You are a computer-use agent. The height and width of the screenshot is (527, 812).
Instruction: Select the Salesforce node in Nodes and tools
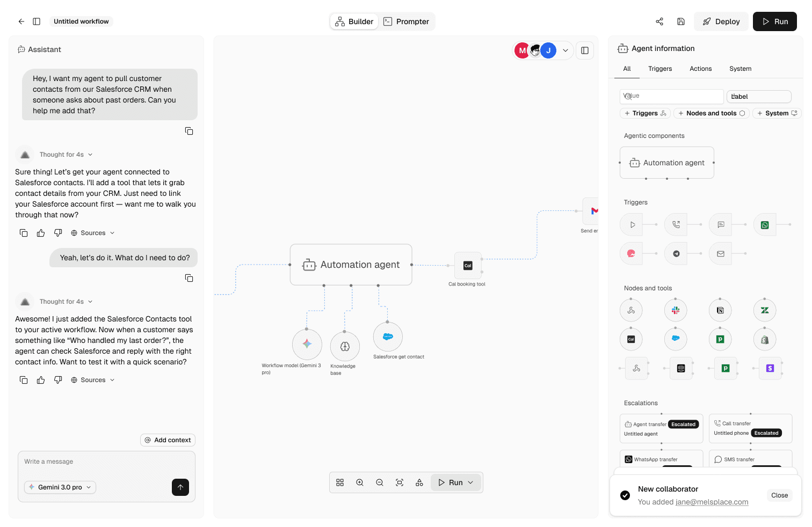676,339
